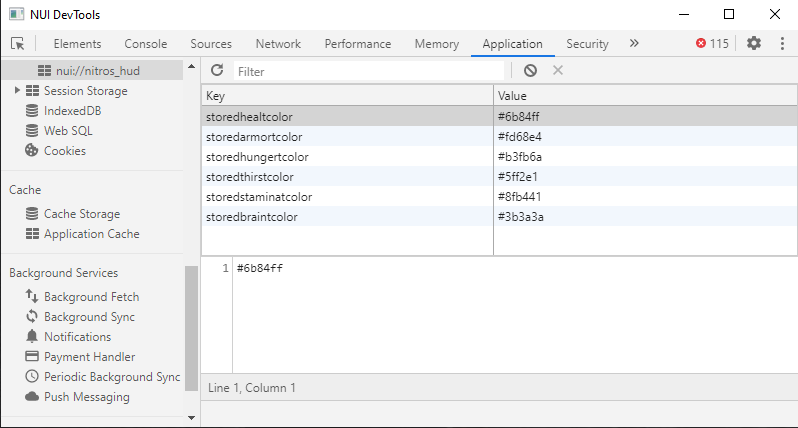This screenshot has width=798, height=428.
Task: Click the Notifications bell icon
Action: (x=32, y=336)
